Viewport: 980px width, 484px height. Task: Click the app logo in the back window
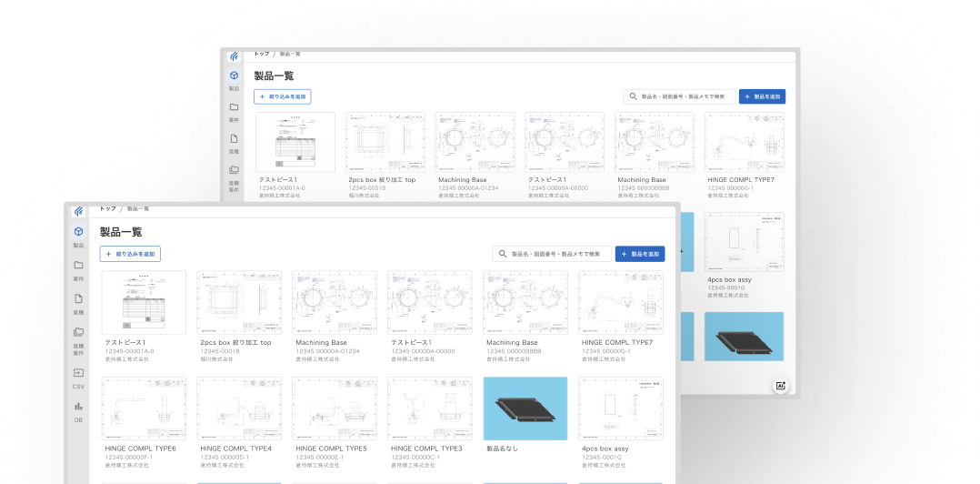[x=234, y=56]
